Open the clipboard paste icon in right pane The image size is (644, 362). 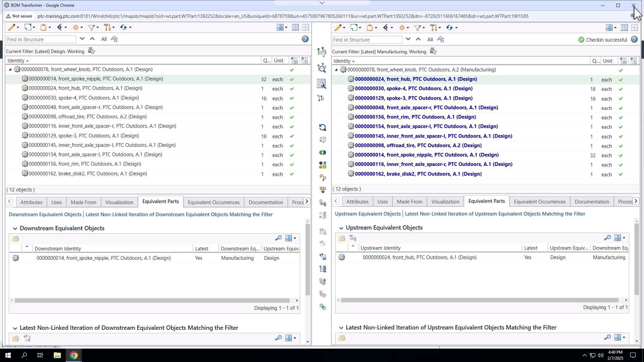[x=370, y=27]
